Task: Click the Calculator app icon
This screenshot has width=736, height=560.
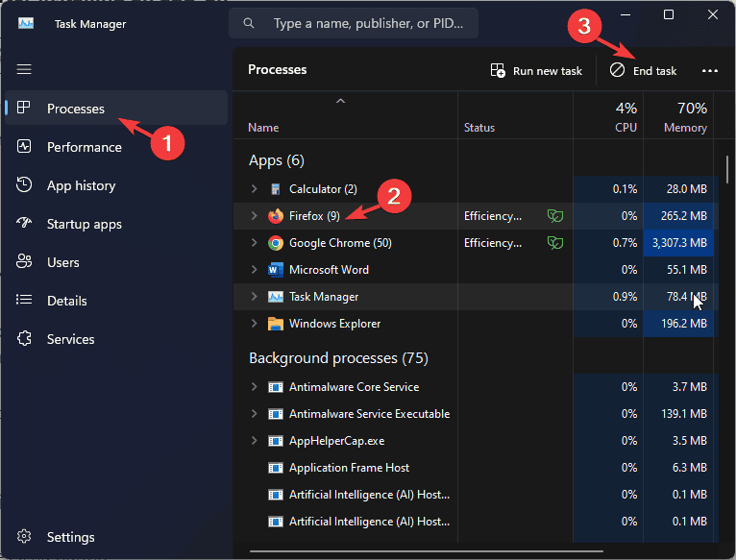Action: click(276, 189)
